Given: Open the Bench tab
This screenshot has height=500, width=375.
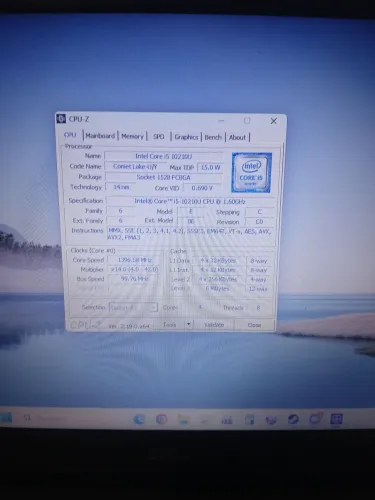Looking at the screenshot, I should click(213, 137).
